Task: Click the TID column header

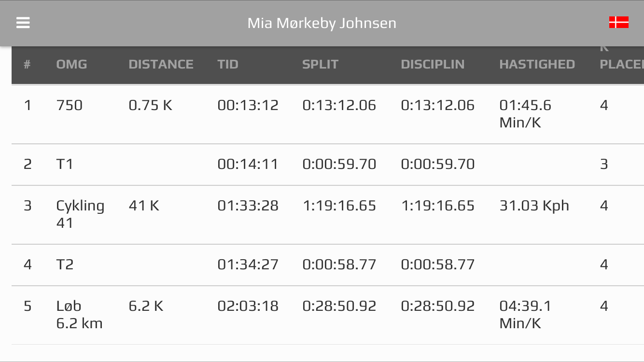Action: click(x=228, y=64)
